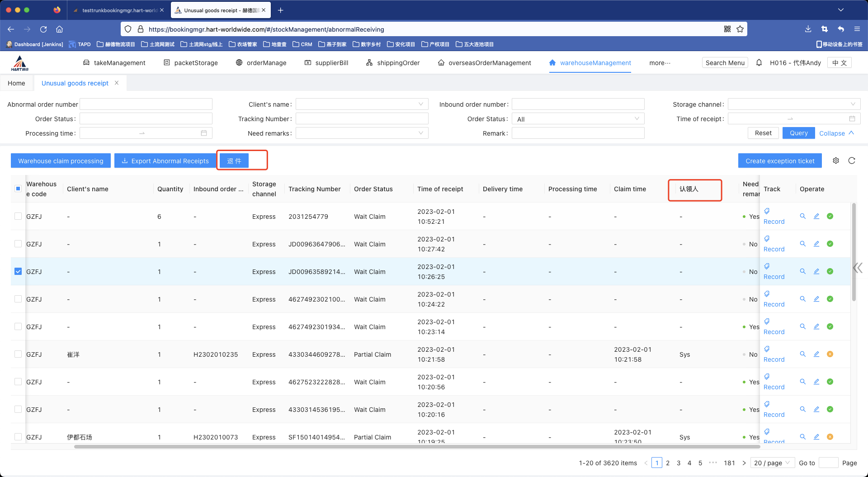Uncheck the selected JD00963589214 row checkbox
Screen dimensions: 868x477
point(18,271)
